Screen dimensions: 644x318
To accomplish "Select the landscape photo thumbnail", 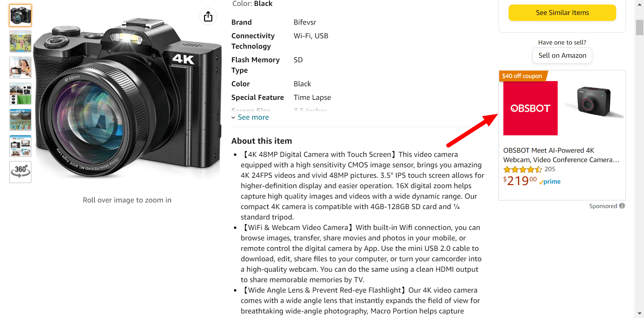I will pyautogui.click(x=20, y=120).
